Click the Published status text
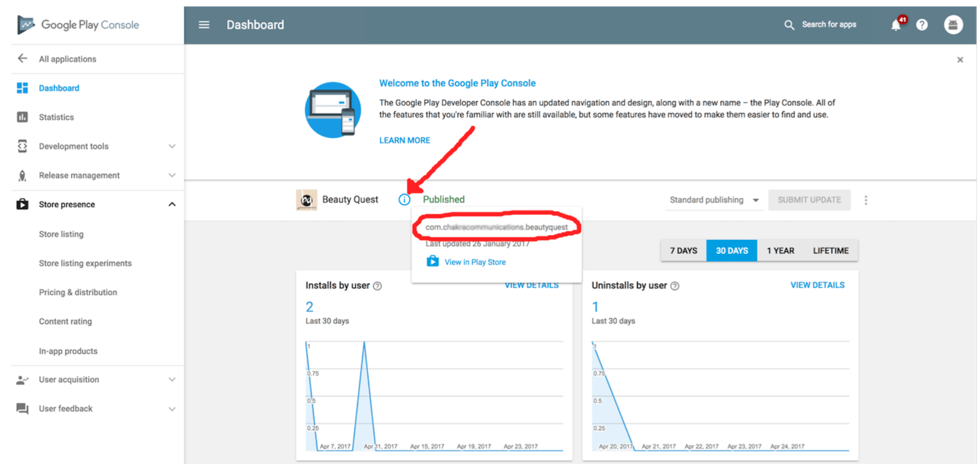 point(444,199)
